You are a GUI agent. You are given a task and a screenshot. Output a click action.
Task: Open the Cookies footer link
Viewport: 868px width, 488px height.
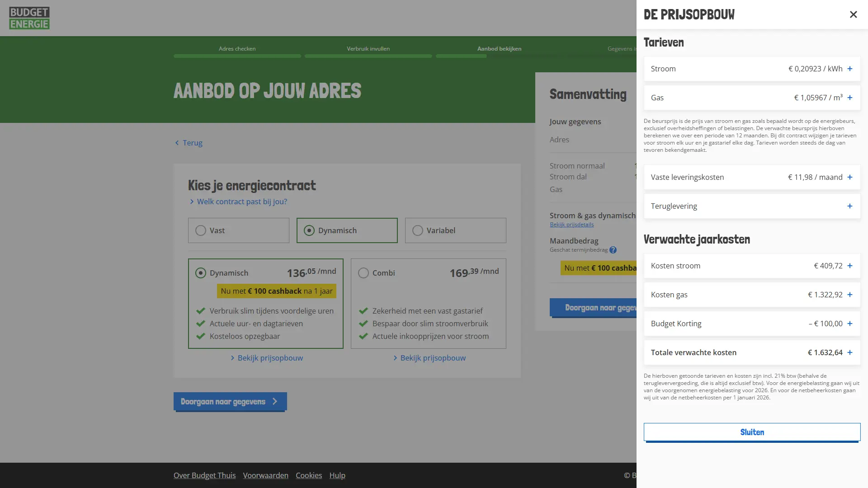(309, 475)
